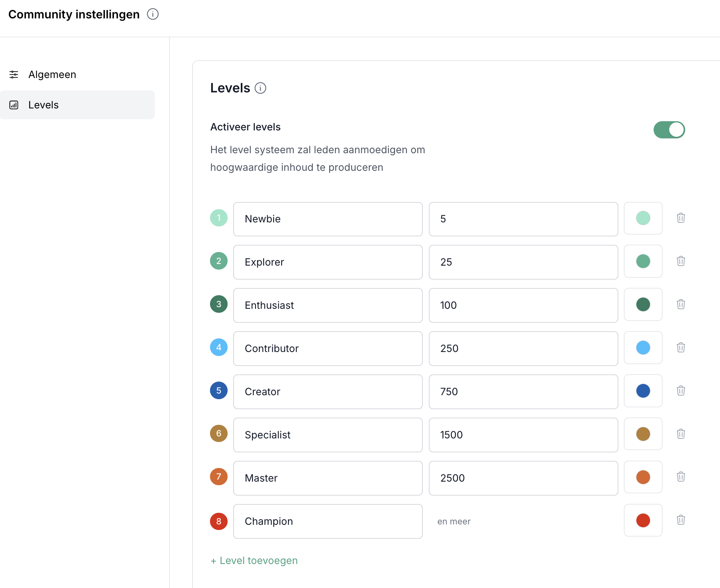Image resolution: width=720 pixels, height=588 pixels.
Task: Click the Explorer level name field
Action: (x=328, y=262)
